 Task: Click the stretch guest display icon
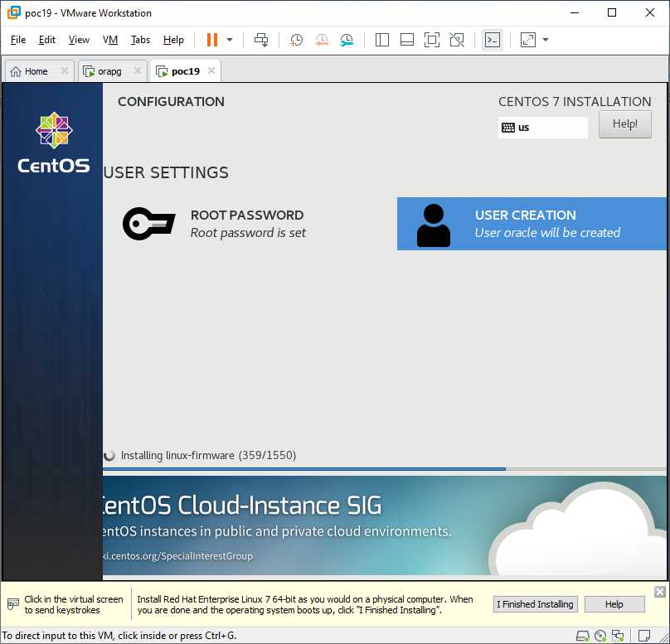(x=528, y=40)
